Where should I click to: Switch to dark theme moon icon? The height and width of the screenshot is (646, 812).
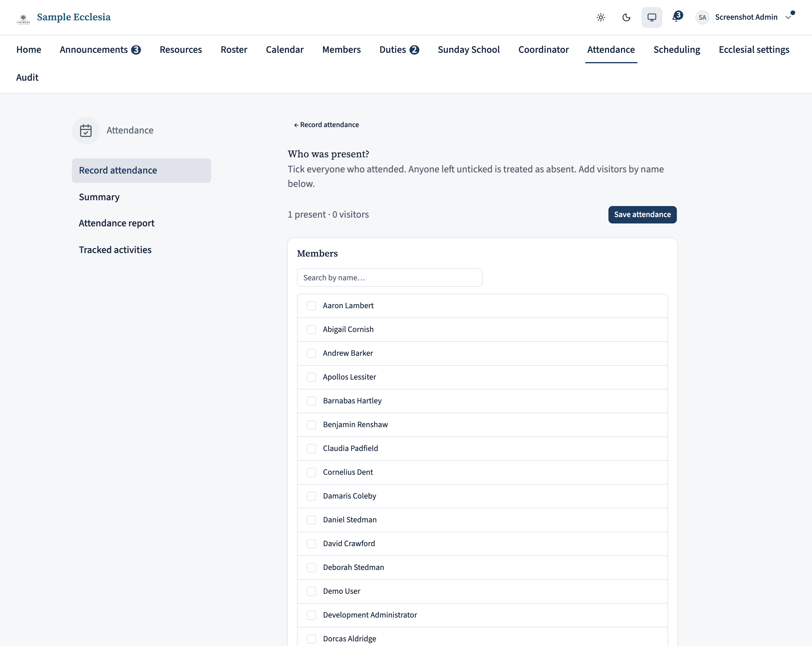[x=626, y=17]
